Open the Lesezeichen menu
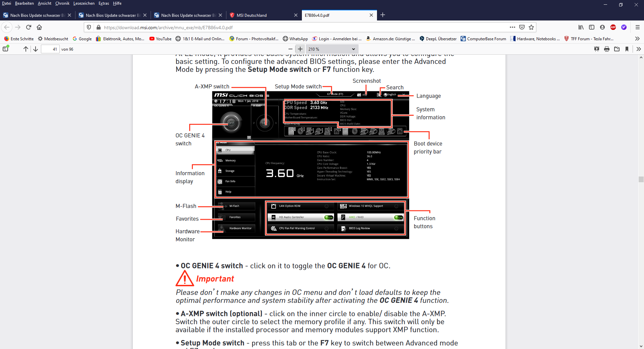The width and height of the screenshot is (644, 349). (84, 3)
